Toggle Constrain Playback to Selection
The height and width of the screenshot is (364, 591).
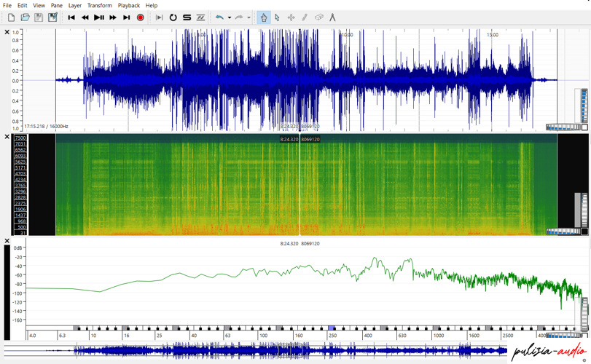coord(160,17)
